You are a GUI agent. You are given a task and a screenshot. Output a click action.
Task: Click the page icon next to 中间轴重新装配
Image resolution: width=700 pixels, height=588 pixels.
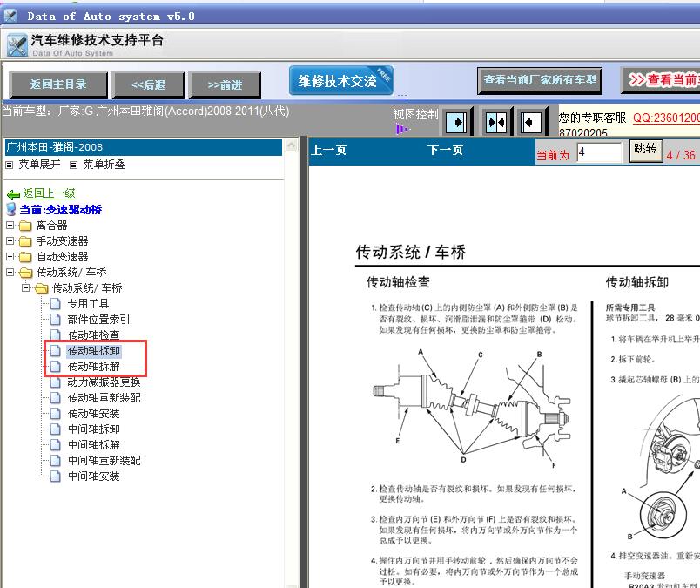click(56, 460)
